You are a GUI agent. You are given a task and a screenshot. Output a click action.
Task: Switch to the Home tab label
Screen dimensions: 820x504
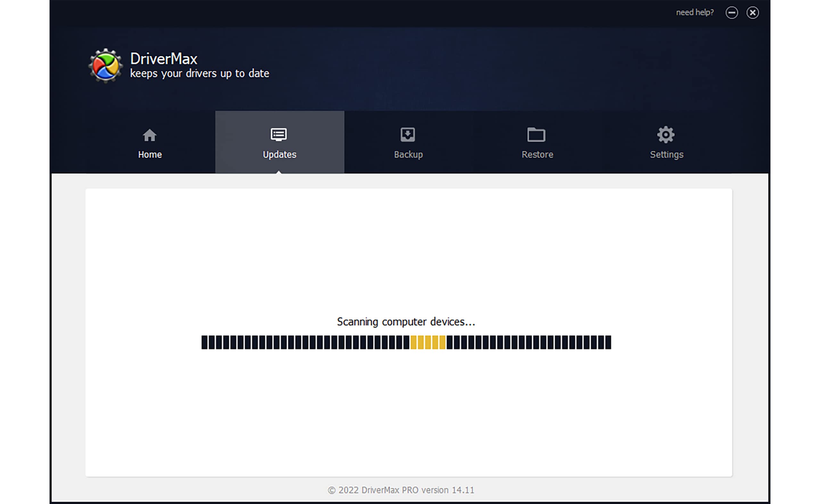click(x=150, y=155)
